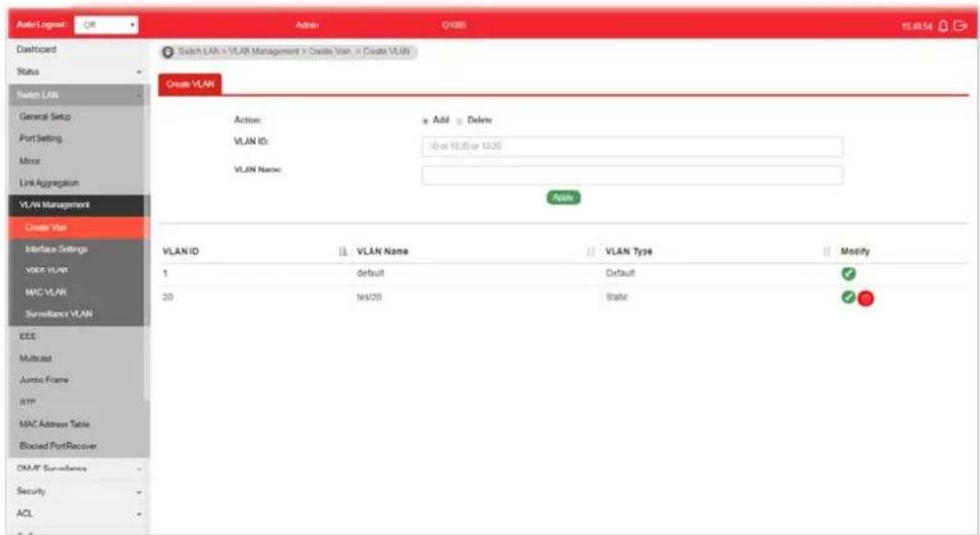The height and width of the screenshot is (535, 980).
Task: Open Link Aggregation in sidebar
Action: pos(49,183)
